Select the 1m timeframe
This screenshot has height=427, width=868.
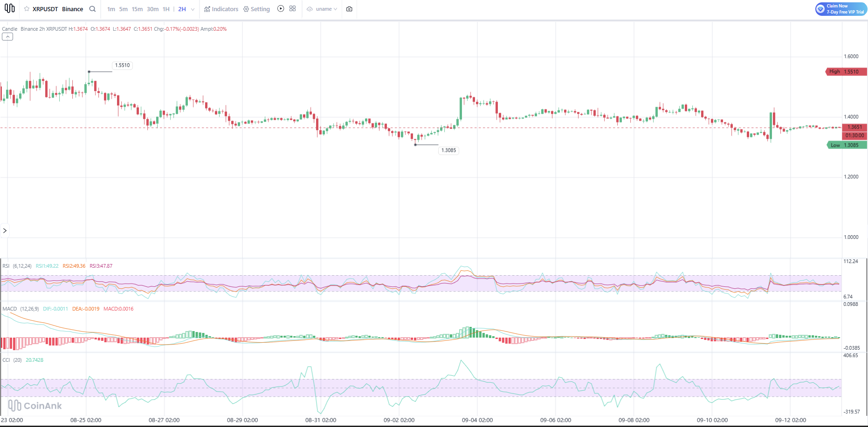(111, 9)
